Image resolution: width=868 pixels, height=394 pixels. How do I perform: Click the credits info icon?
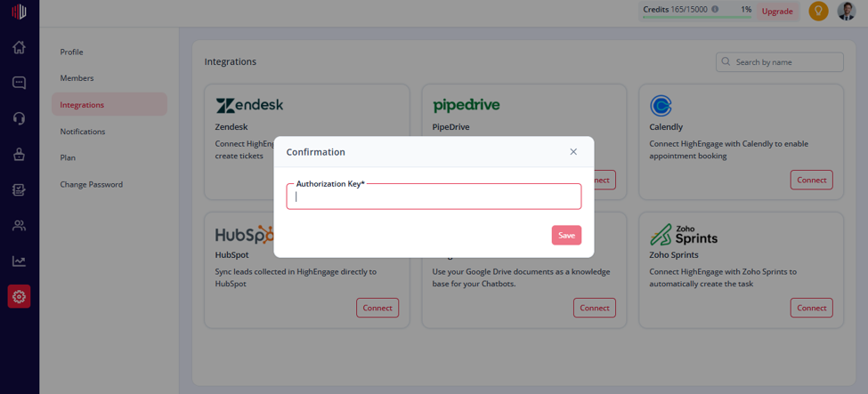pos(715,10)
